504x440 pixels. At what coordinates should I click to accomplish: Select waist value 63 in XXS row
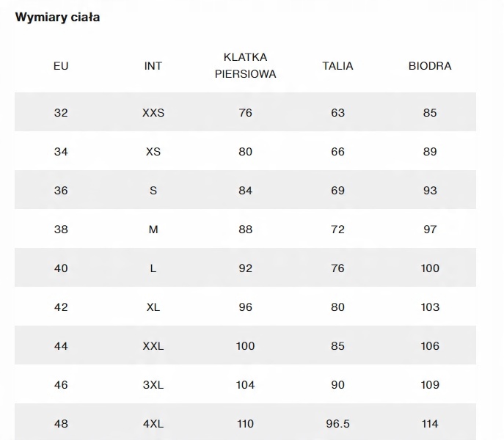(337, 113)
